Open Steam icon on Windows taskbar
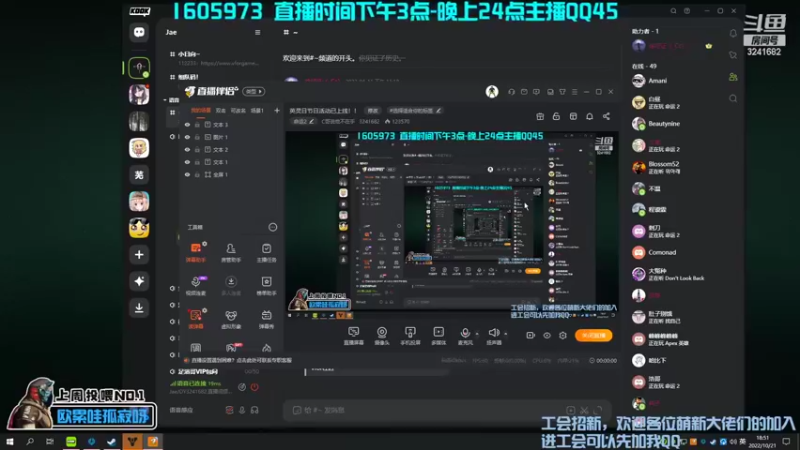This screenshot has height=450, width=800. [112, 441]
